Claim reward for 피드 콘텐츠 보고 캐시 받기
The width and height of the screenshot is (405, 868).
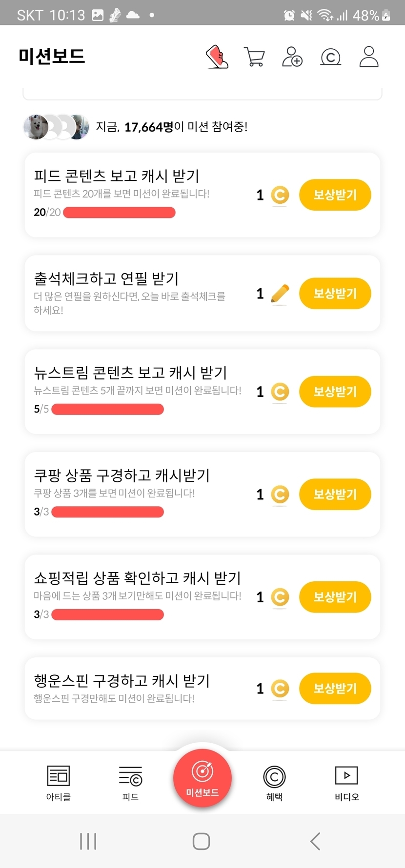pos(335,195)
